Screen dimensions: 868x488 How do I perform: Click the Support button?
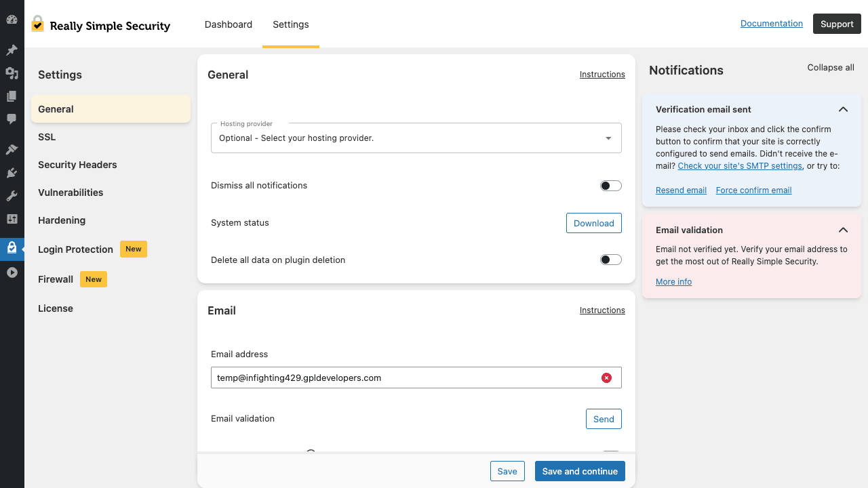(837, 24)
